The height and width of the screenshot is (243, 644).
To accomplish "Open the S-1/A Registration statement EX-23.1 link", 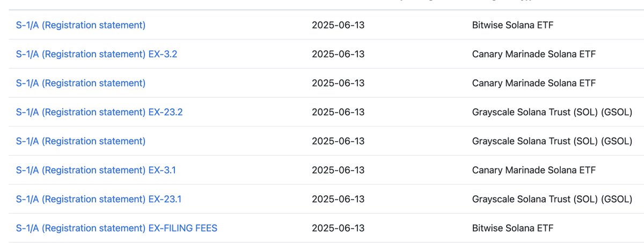I will click(99, 199).
